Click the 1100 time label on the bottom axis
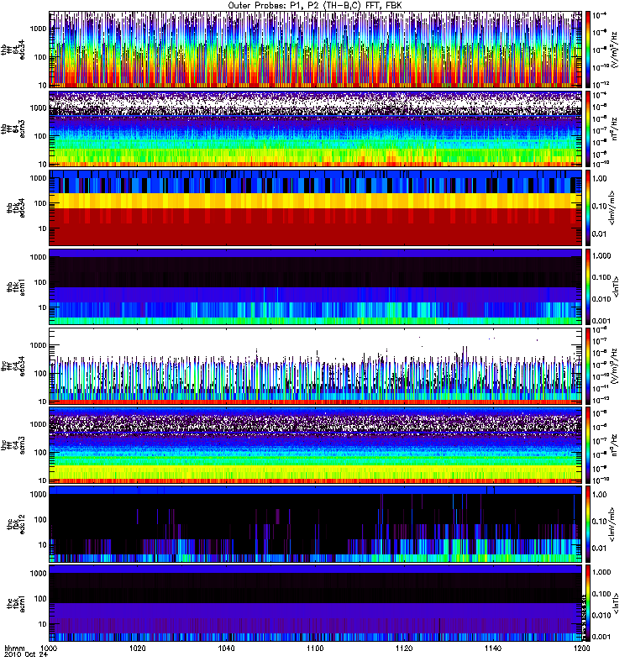 [x=315, y=648]
